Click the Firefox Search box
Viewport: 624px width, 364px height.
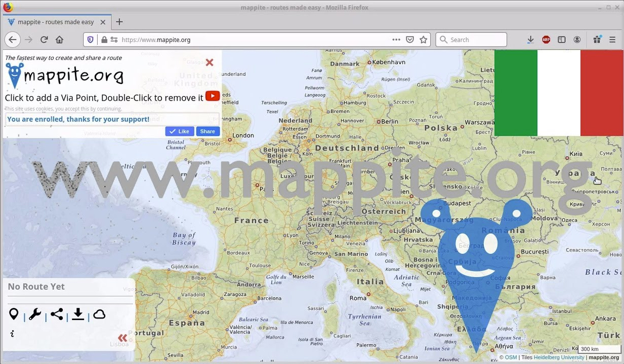point(471,39)
